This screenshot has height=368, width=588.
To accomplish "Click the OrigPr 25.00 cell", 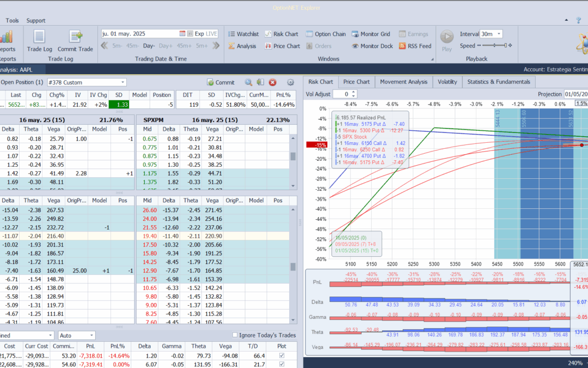I will tap(77, 270).
